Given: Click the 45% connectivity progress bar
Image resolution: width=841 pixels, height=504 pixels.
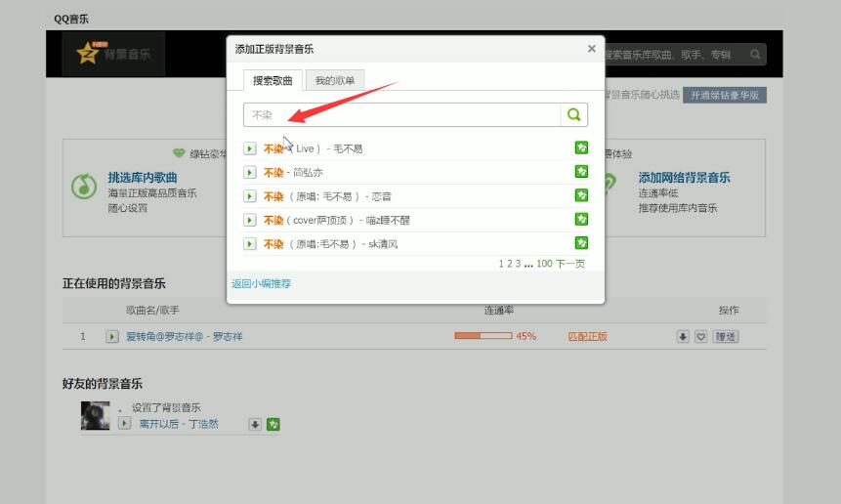Looking at the screenshot, I should (x=484, y=336).
